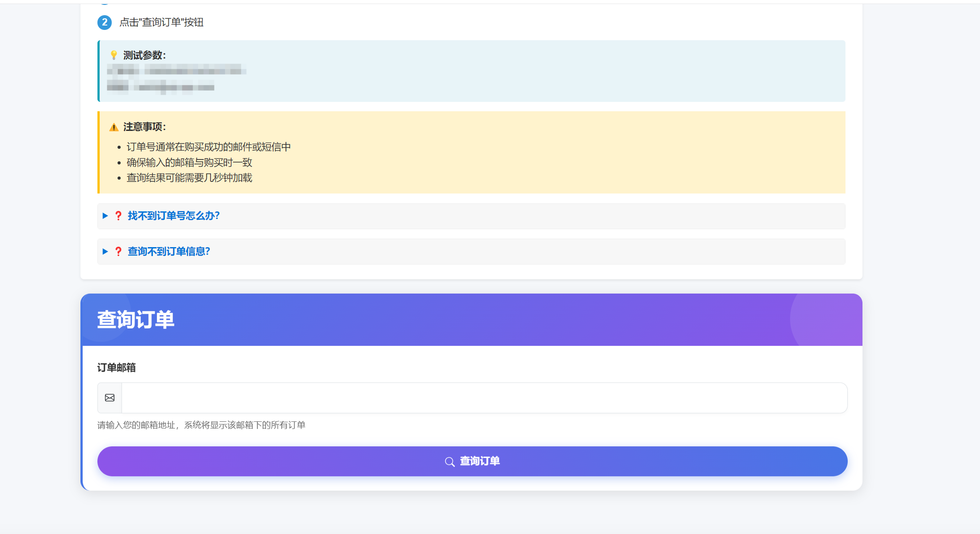Click the blue step 2 number badge

coord(105,22)
